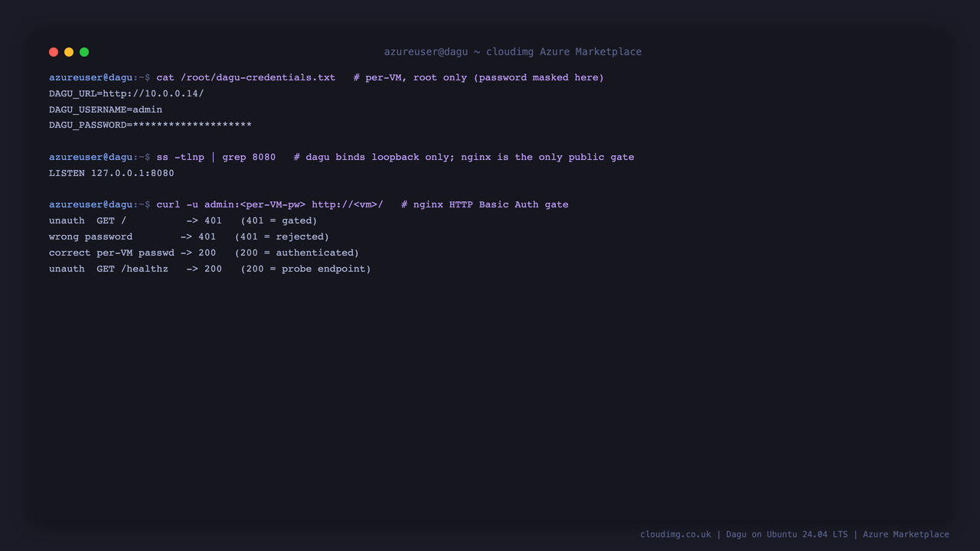Click the line 'DAGU_URL=http://10.0.0.14/'
This screenshot has width=980, height=551.
[x=126, y=93]
